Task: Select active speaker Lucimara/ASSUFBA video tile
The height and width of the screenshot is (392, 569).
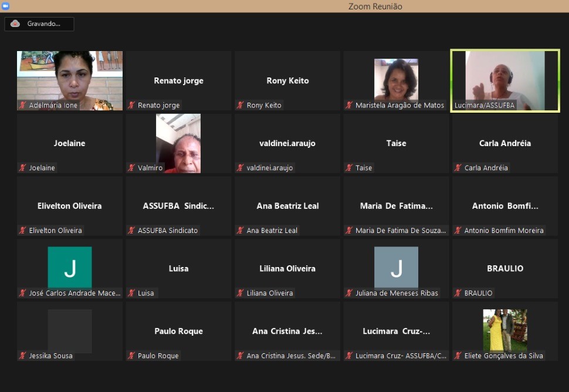Action: coord(505,80)
